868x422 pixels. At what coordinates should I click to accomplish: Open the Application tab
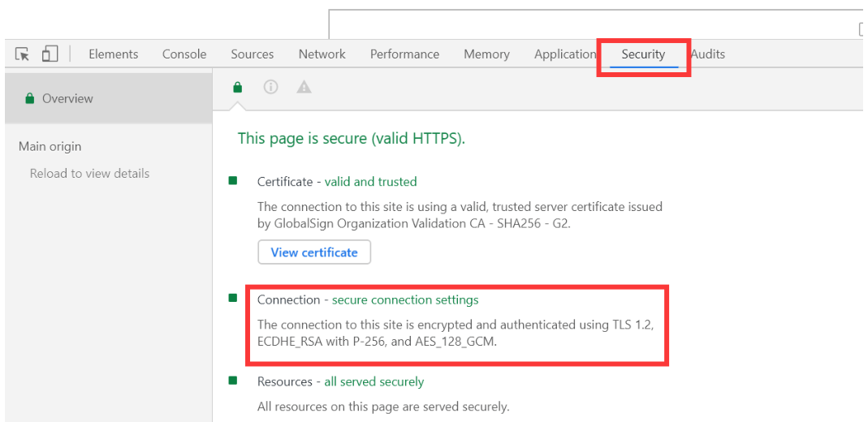pos(564,54)
